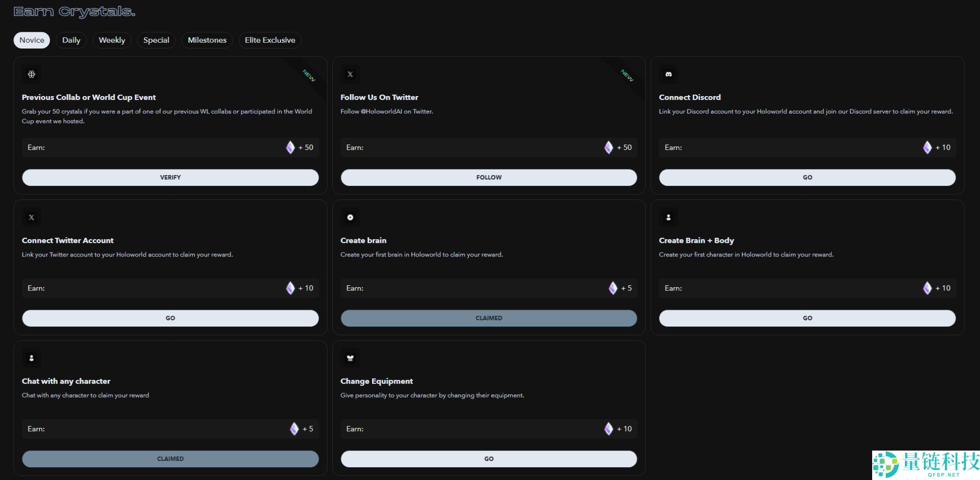Click the globe icon on Previous Collab card
The width and height of the screenshot is (980, 480).
coord(31,75)
